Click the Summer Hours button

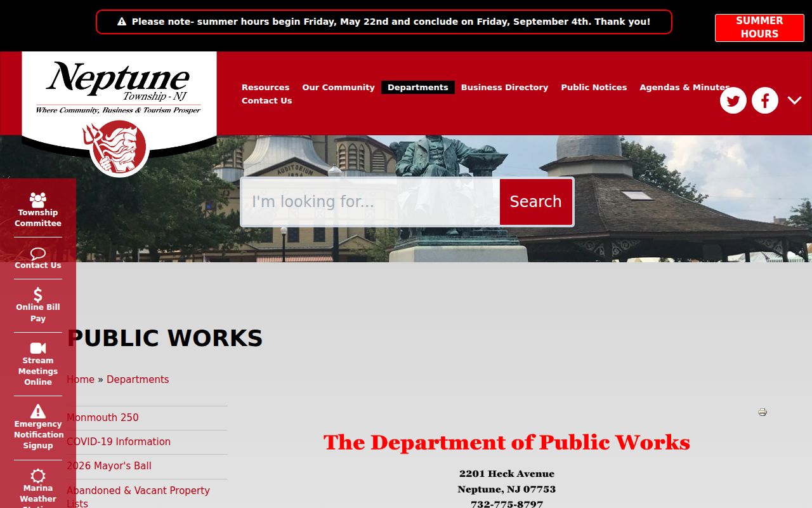coord(759,28)
